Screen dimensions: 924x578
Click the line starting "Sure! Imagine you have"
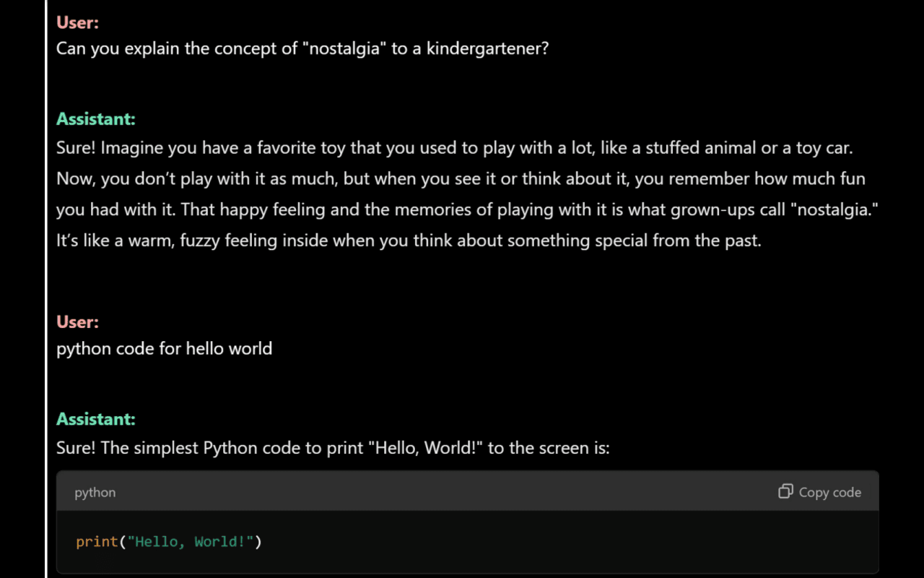tap(455, 149)
